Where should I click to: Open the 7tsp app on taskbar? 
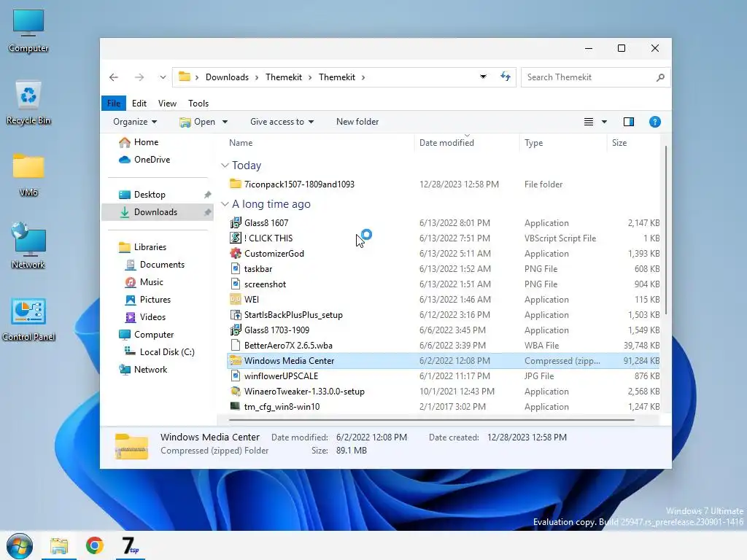pos(131,545)
